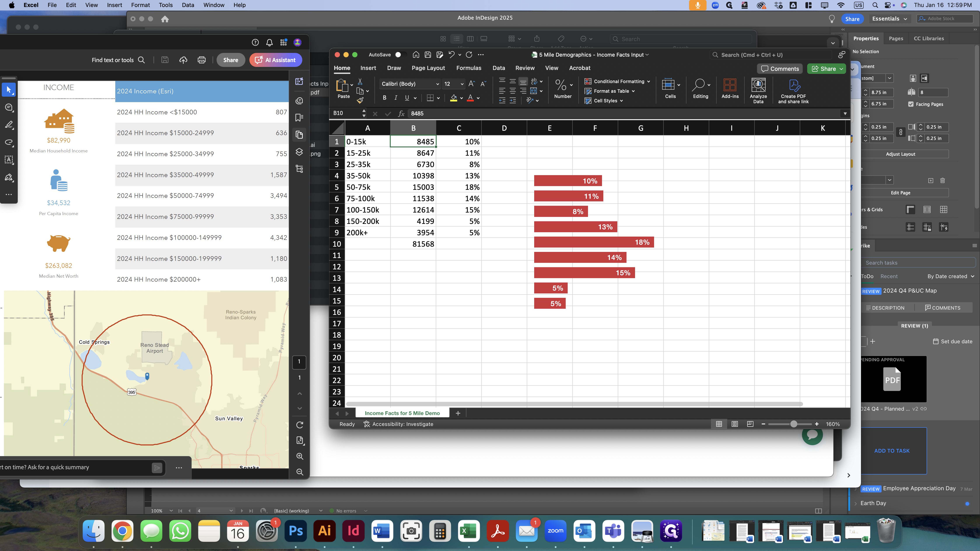Viewport: 980px width, 551px height.
Task: Switch to the Pages panel tab in InDesign
Action: click(896, 38)
